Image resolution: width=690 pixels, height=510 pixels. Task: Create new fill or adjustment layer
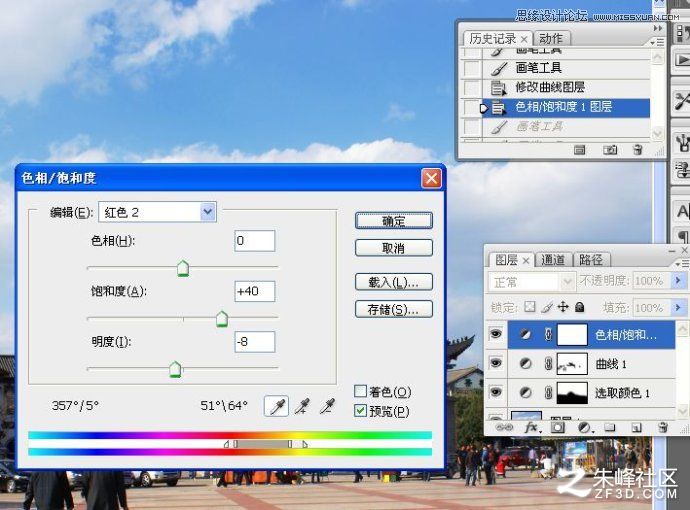[584, 427]
